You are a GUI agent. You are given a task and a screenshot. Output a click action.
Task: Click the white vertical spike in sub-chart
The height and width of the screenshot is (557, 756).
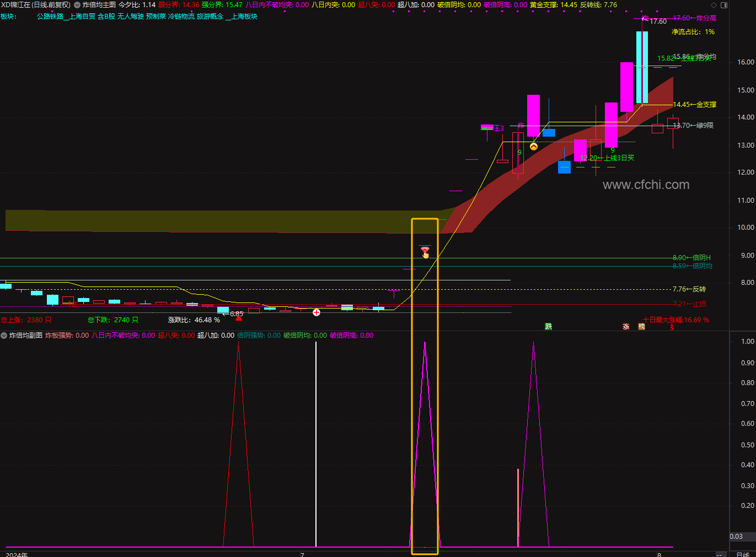tap(316, 444)
